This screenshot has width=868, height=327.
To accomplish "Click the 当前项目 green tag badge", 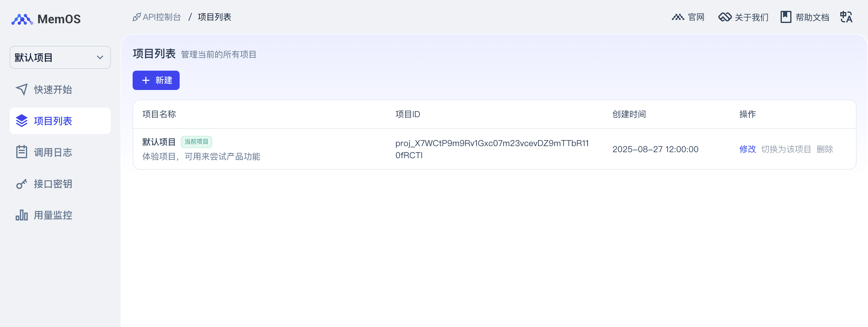I will click(196, 142).
